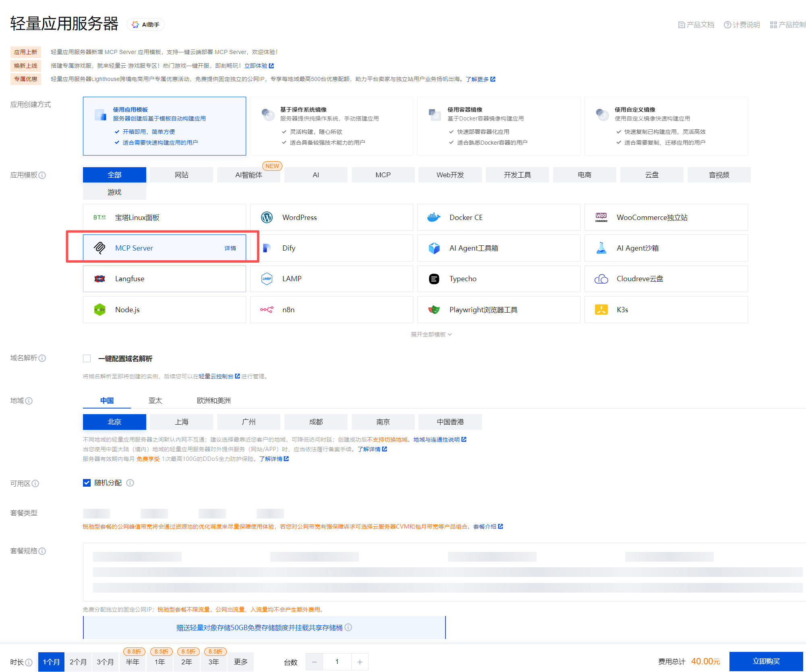Click info icon beside 应用模板 label
The height and width of the screenshot is (672, 806).
pyautogui.click(x=42, y=175)
